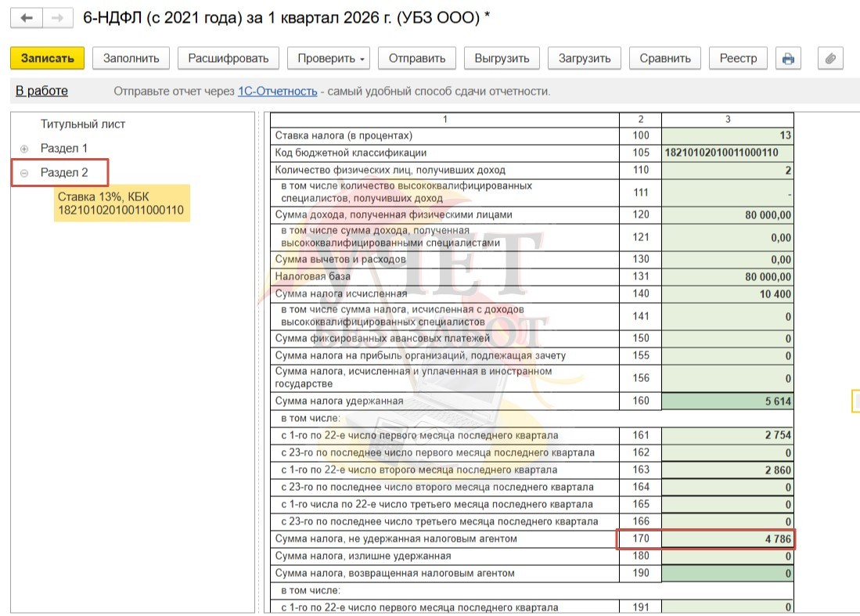The image size is (860, 616).
Task: Expand Раздел 1 tree node
Action: coord(23,149)
